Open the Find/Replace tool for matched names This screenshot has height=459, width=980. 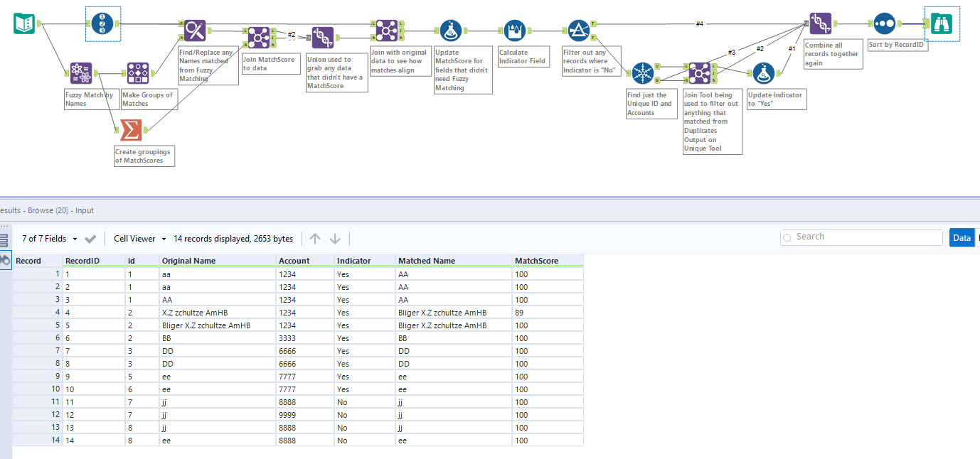click(x=193, y=31)
